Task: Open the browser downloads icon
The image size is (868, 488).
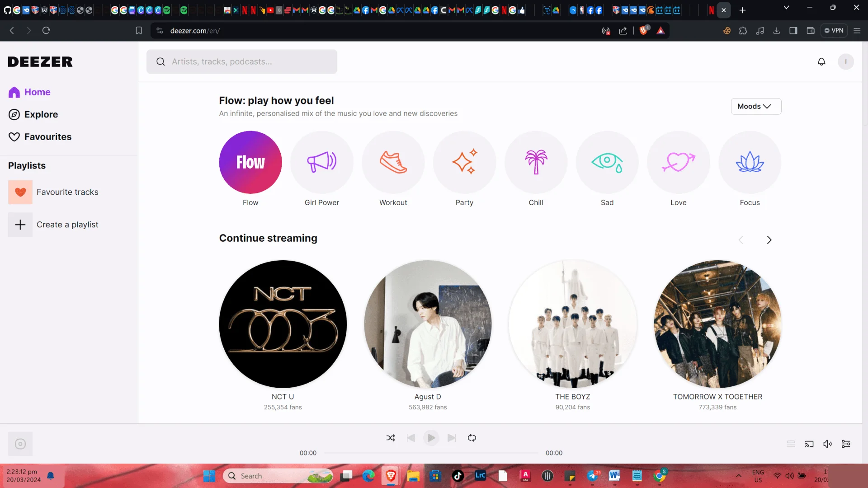Action: (x=777, y=31)
